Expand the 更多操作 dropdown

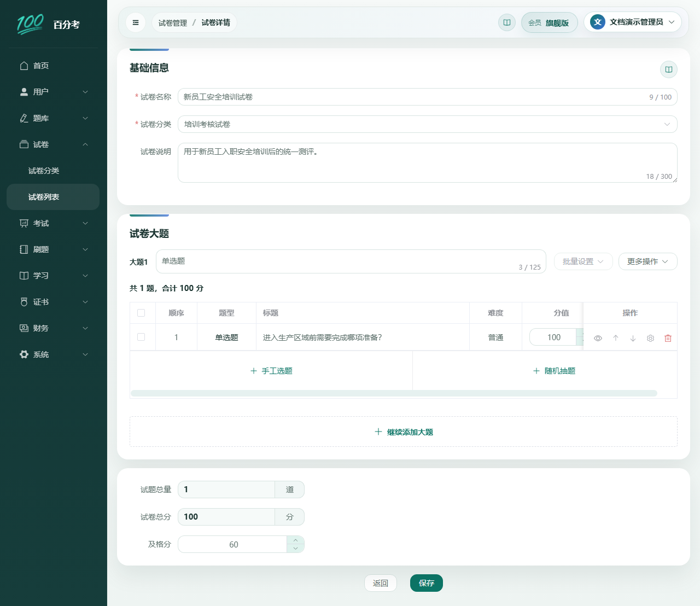648,261
